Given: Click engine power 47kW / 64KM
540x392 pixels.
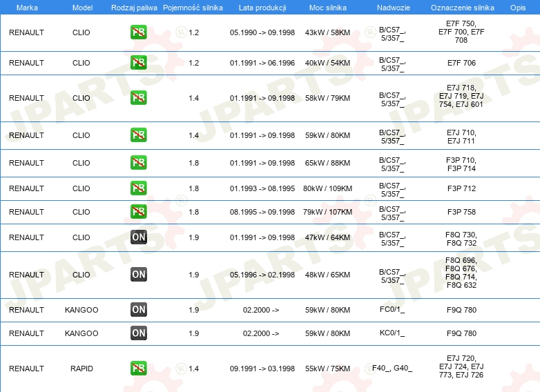Looking at the screenshot, I should tap(327, 237).
